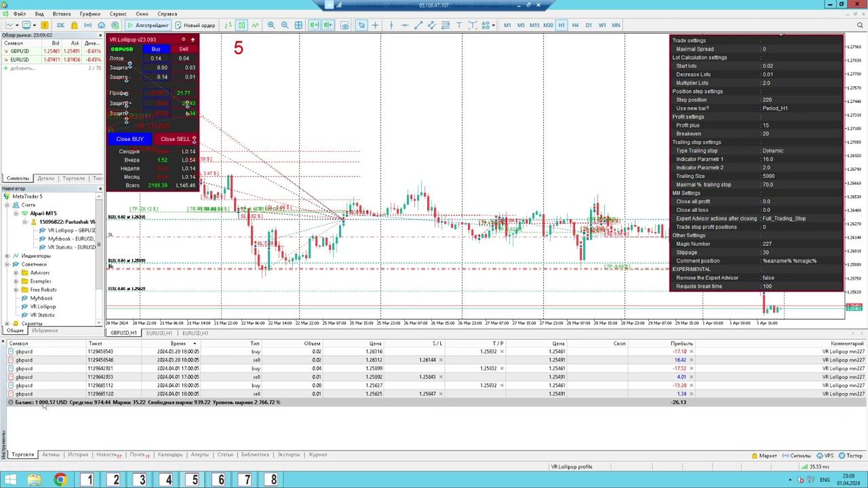Select the M15 timeframe
Image resolution: width=868 pixels, height=488 pixels.
(534, 25)
